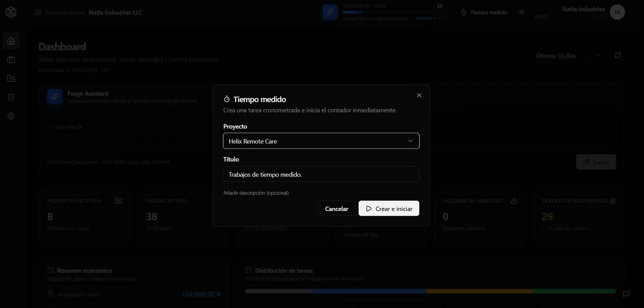The image size is (644, 308).
Task: Click the Título input field
Action: (x=321, y=174)
